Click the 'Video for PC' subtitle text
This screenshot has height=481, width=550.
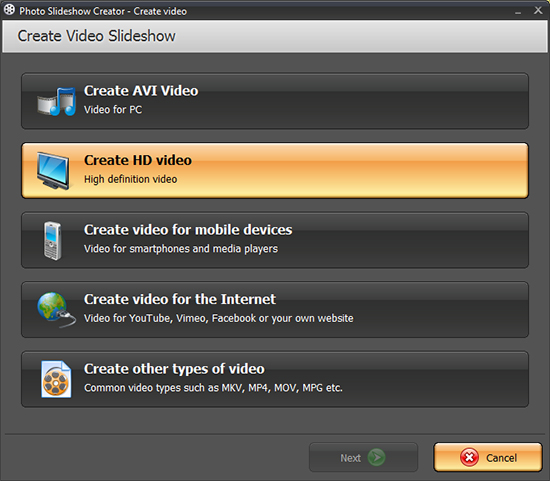tap(113, 110)
